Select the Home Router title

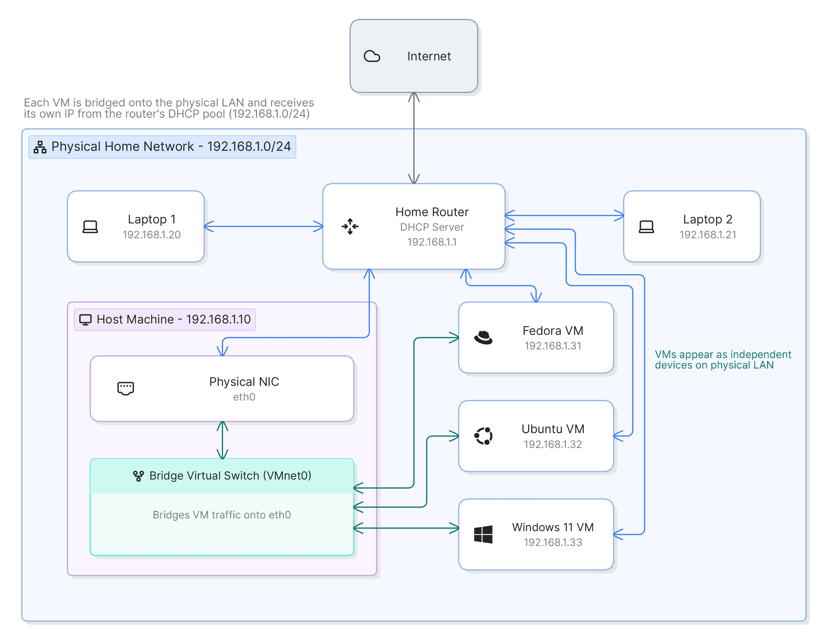pos(432,212)
